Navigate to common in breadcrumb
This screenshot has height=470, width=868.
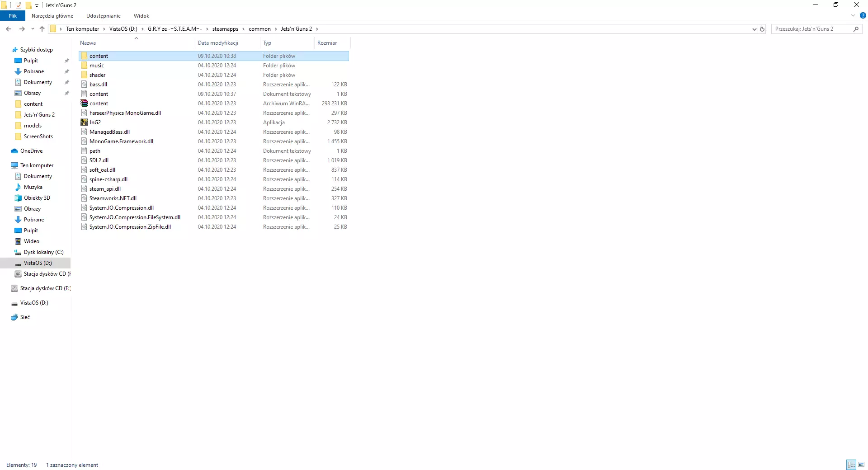(259, 29)
